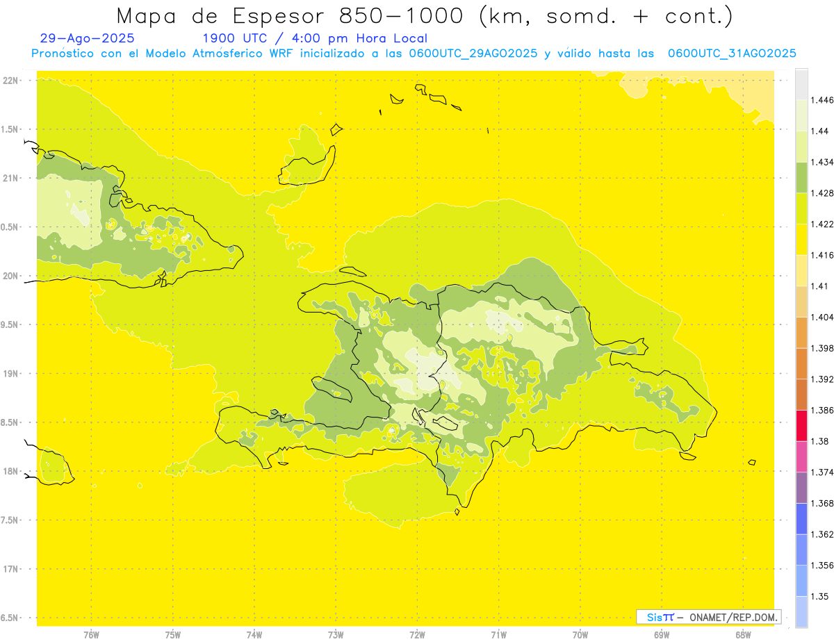Select the date label '29-Ago-2025'
This screenshot has height=644, width=834.
pyautogui.click(x=88, y=39)
